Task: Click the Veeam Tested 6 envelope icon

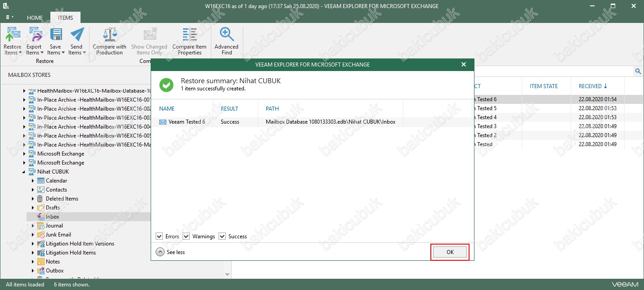Action: click(163, 122)
